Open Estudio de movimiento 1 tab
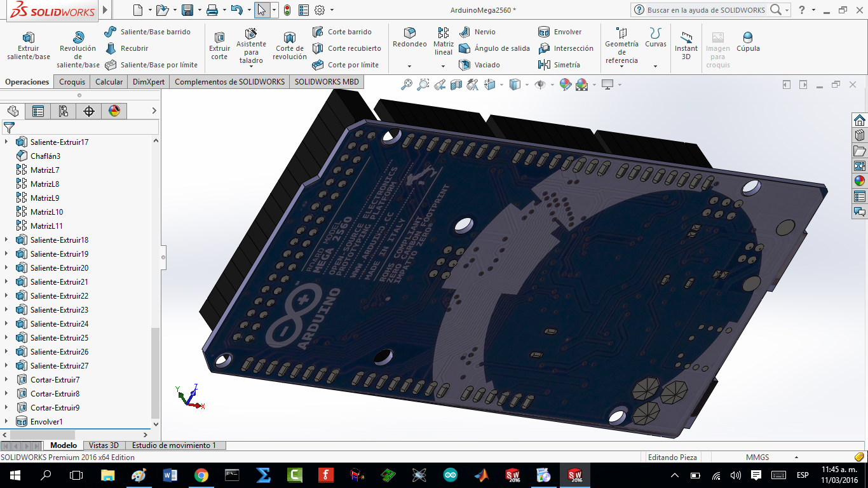 [x=174, y=445]
